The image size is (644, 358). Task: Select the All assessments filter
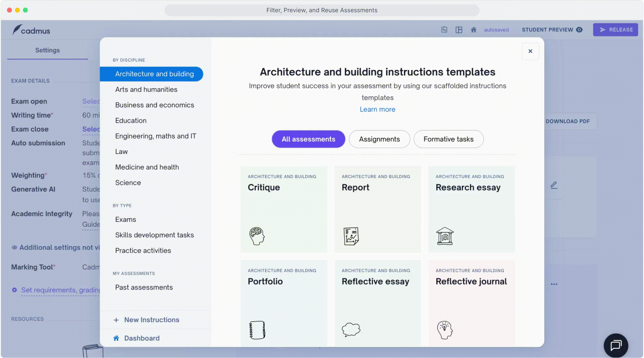(308, 139)
